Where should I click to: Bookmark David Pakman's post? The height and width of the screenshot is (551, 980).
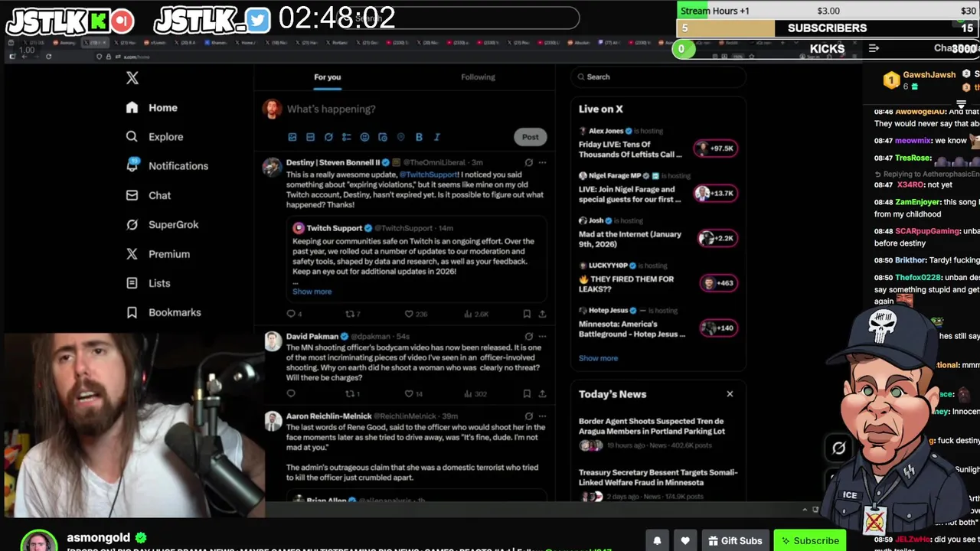pyautogui.click(x=527, y=394)
